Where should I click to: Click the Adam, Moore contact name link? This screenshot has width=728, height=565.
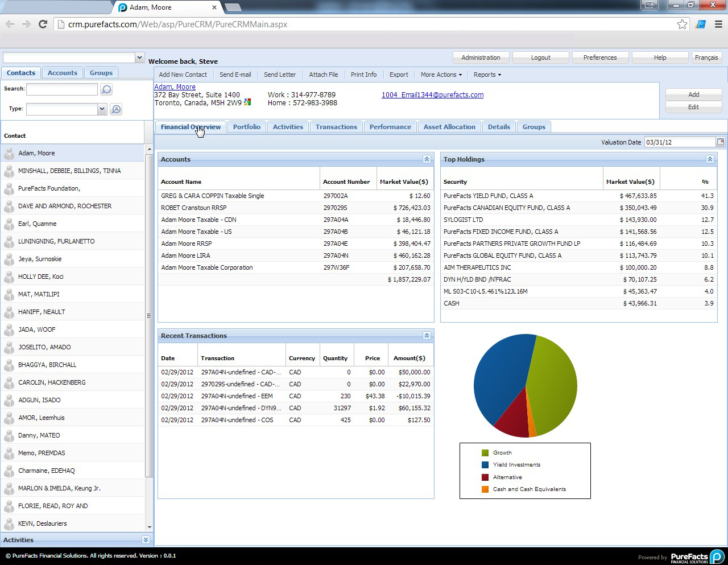tap(175, 87)
